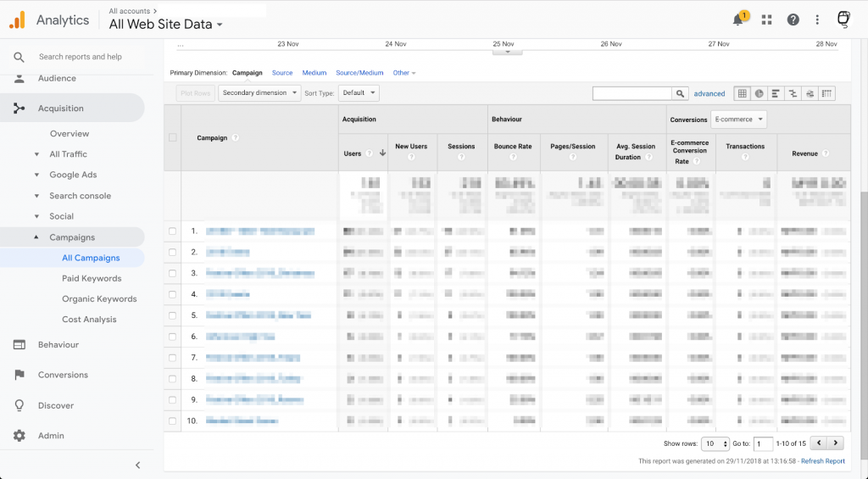Viewport: 868px width, 479px height.
Task: Tick the checkbox for row 10
Action: tap(173, 421)
